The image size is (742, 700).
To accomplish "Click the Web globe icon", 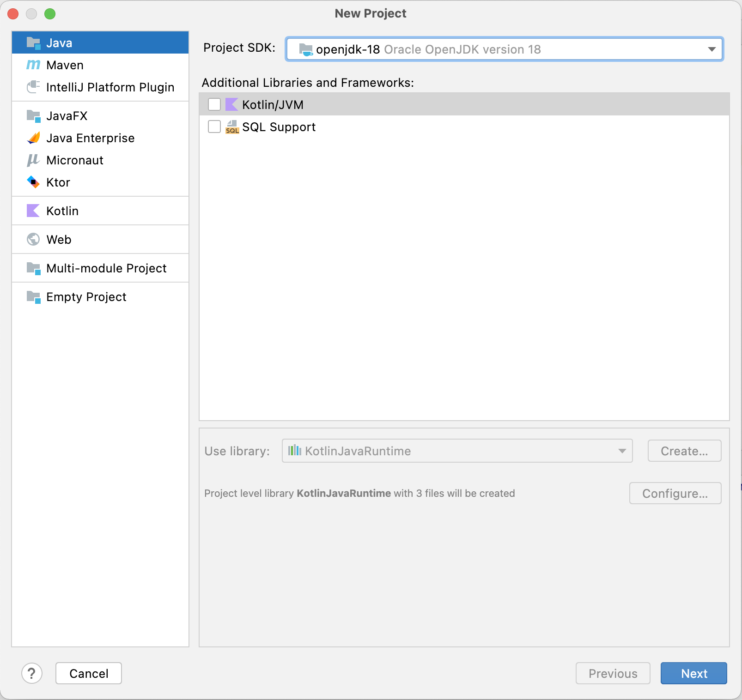I will point(33,240).
